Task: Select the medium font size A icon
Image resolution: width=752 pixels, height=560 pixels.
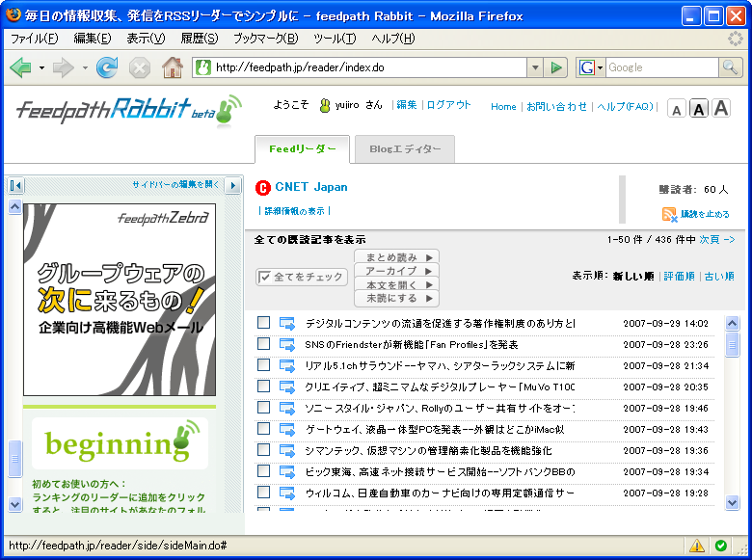Action: click(x=699, y=109)
